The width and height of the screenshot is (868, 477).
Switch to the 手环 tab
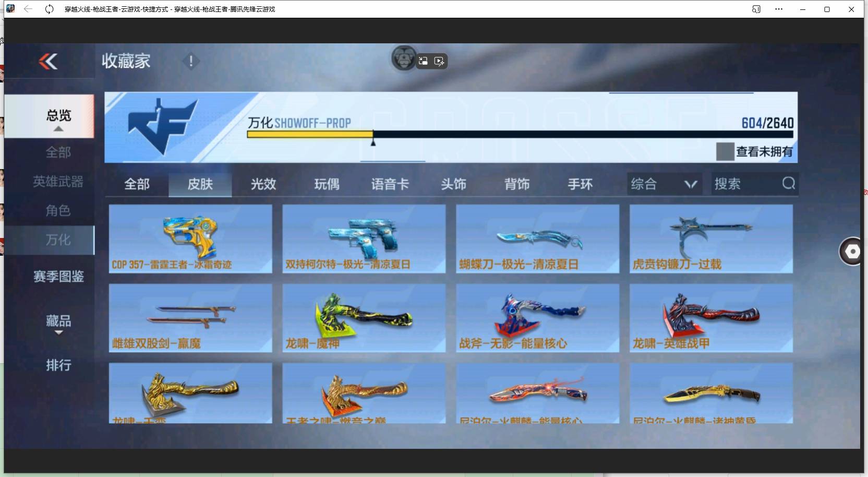pyautogui.click(x=581, y=184)
